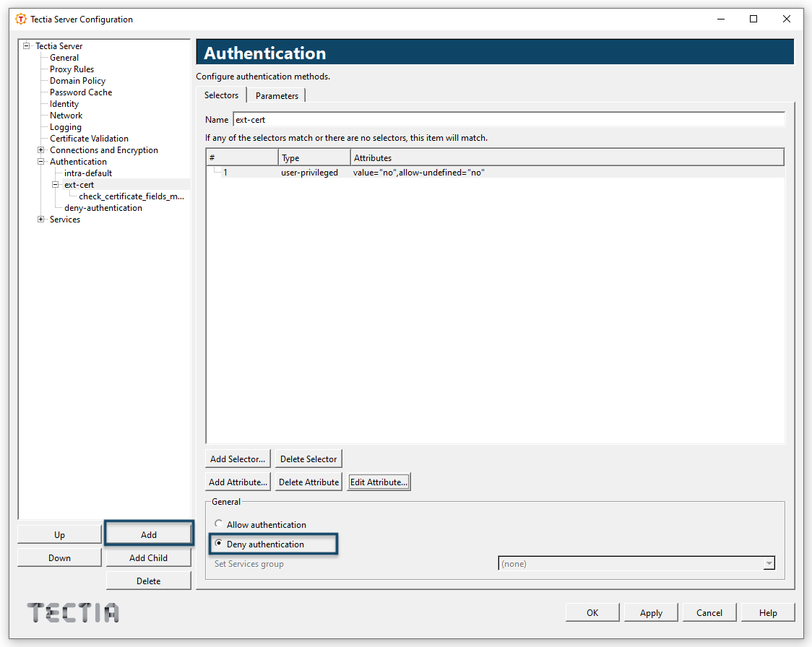Click the # column header
The width and height of the screenshot is (812, 647).
pyautogui.click(x=242, y=157)
